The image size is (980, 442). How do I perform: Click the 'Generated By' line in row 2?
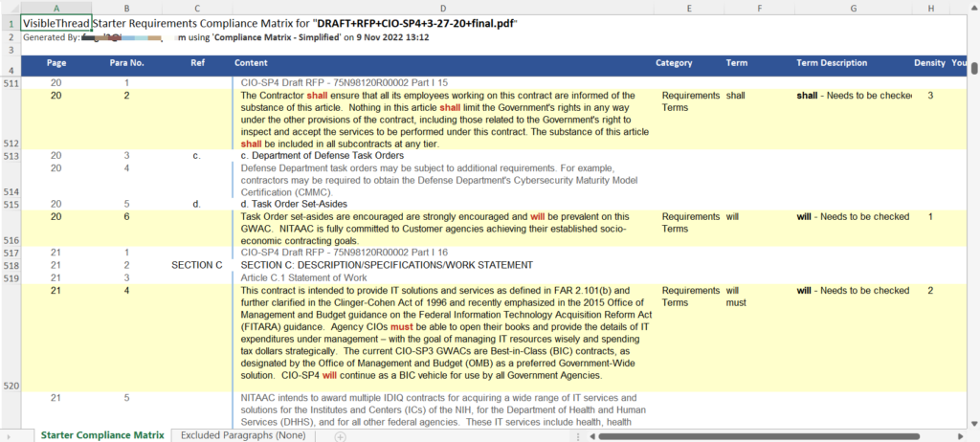pos(226,37)
